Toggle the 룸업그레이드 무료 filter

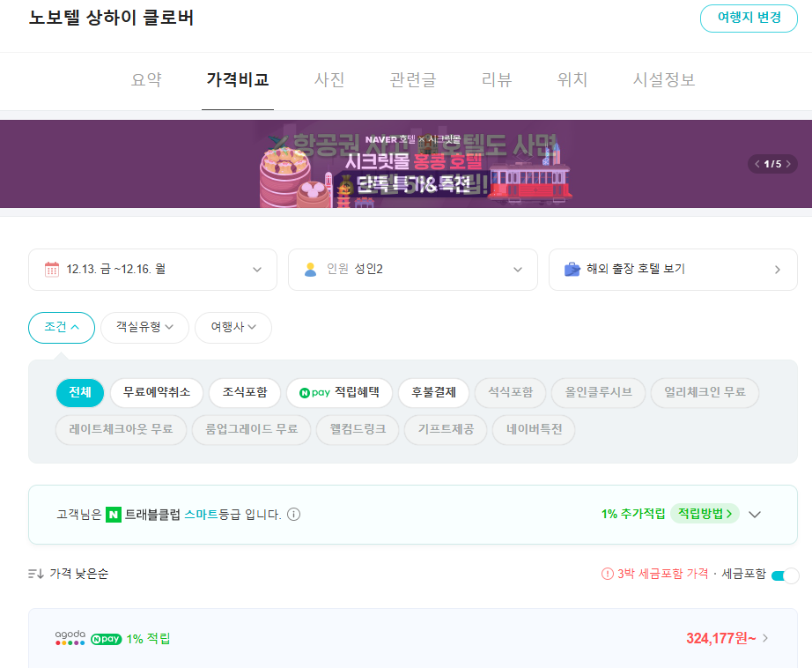point(251,429)
